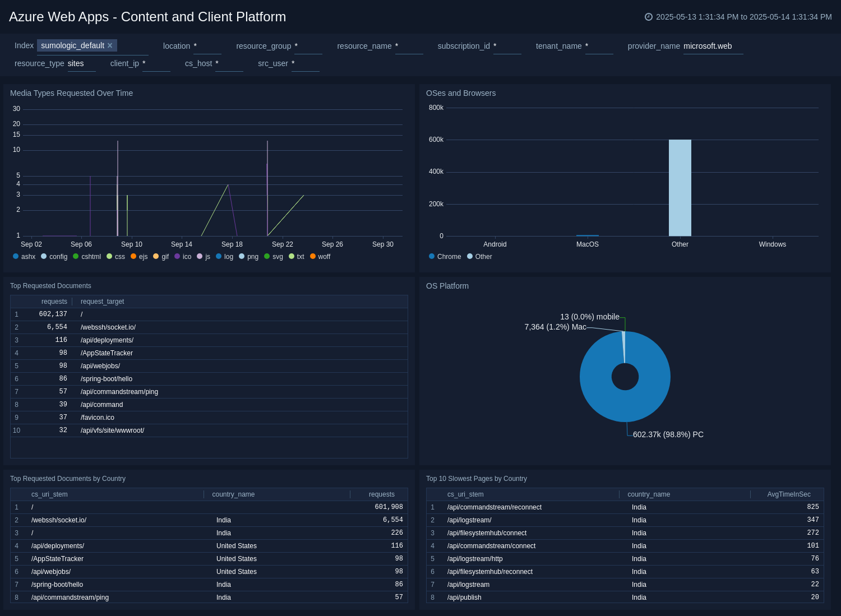The height and width of the screenshot is (616, 841).
Task: Focus the cs_host filter field
Action: tap(229, 64)
